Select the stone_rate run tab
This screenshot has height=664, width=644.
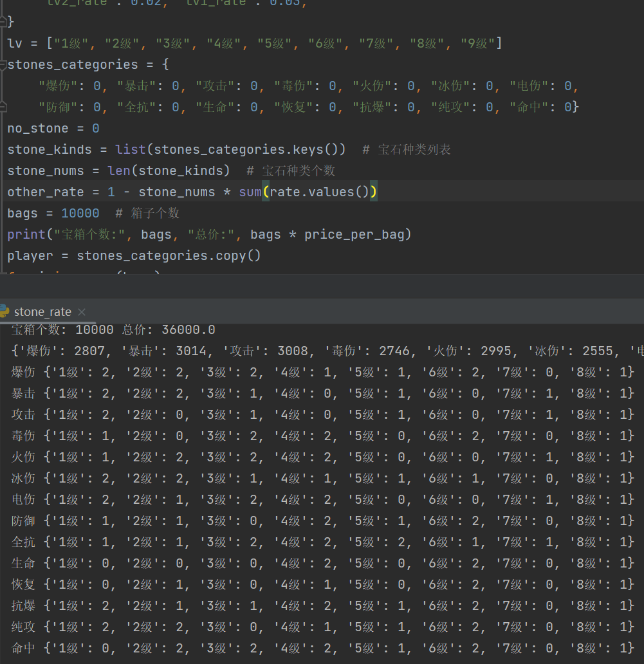42,312
